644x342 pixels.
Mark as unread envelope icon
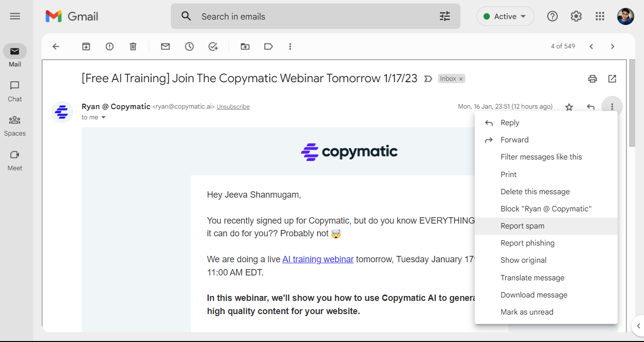165,46
